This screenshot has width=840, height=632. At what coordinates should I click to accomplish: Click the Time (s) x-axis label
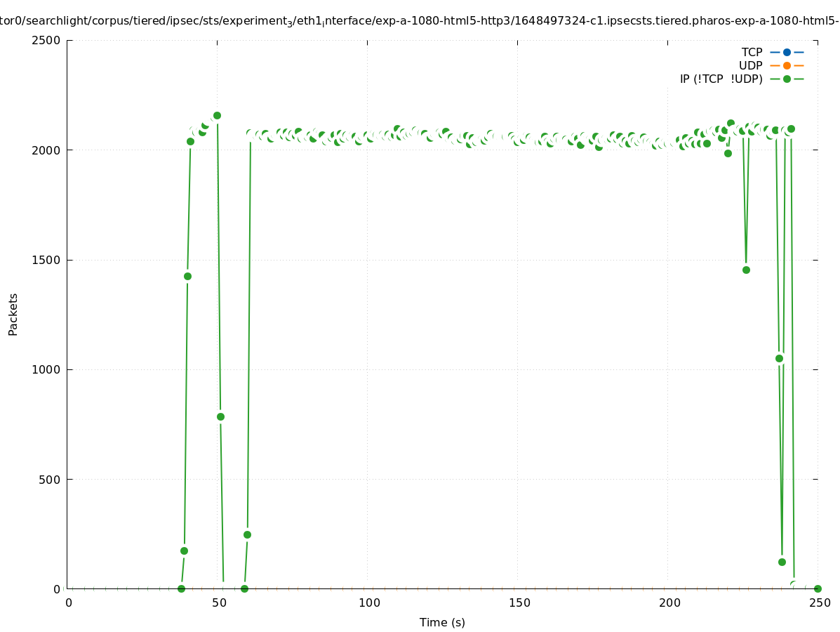(442, 622)
